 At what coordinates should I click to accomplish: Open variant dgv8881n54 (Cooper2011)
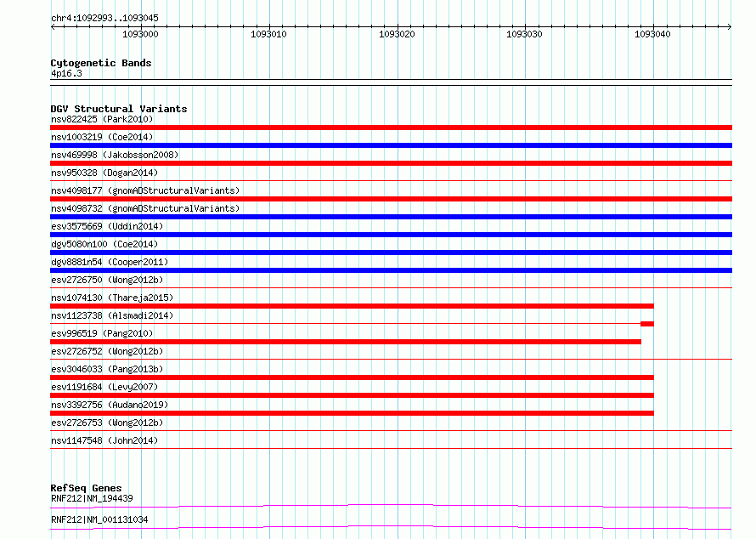[110, 262]
